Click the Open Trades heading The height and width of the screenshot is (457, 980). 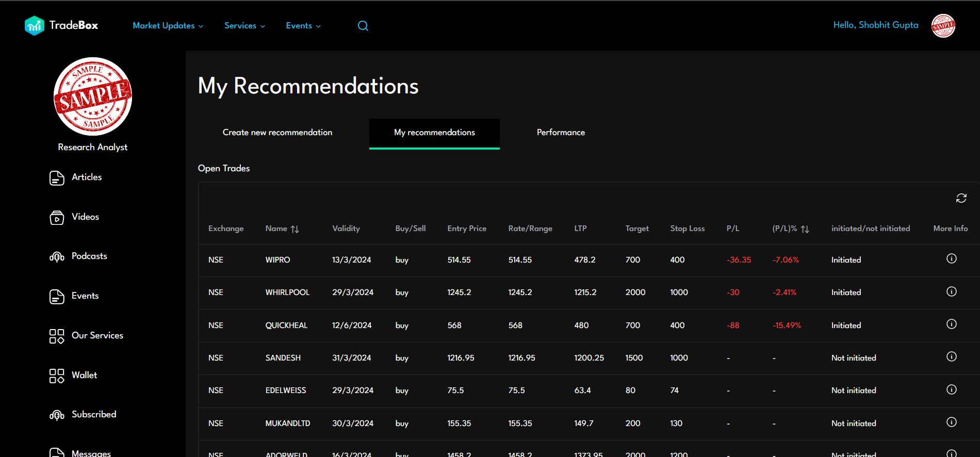(224, 168)
